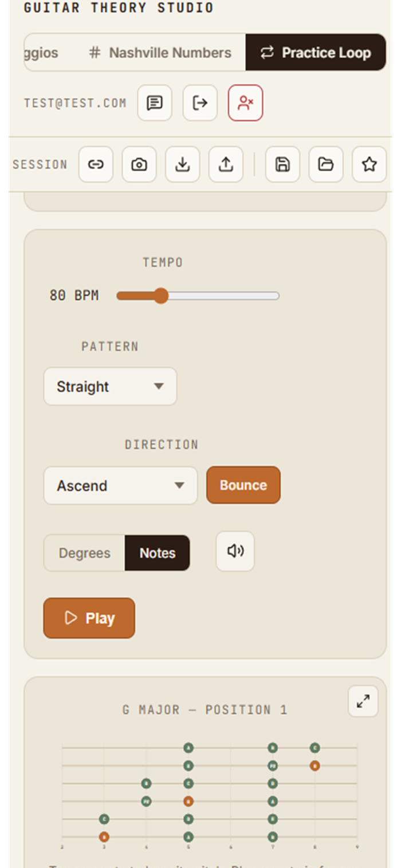
Task: Click the download session icon
Action: coord(183,164)
